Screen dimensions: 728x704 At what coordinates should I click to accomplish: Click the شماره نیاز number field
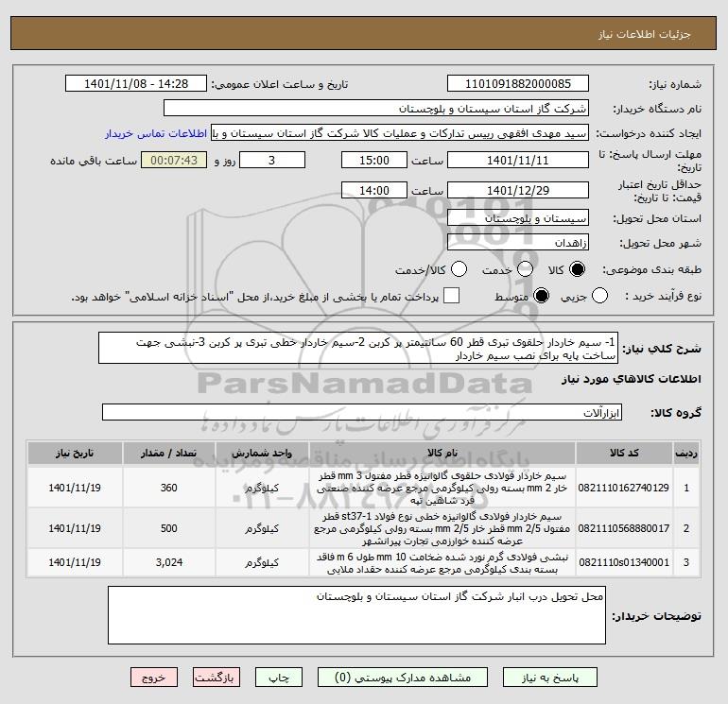(x=518, y=83)
